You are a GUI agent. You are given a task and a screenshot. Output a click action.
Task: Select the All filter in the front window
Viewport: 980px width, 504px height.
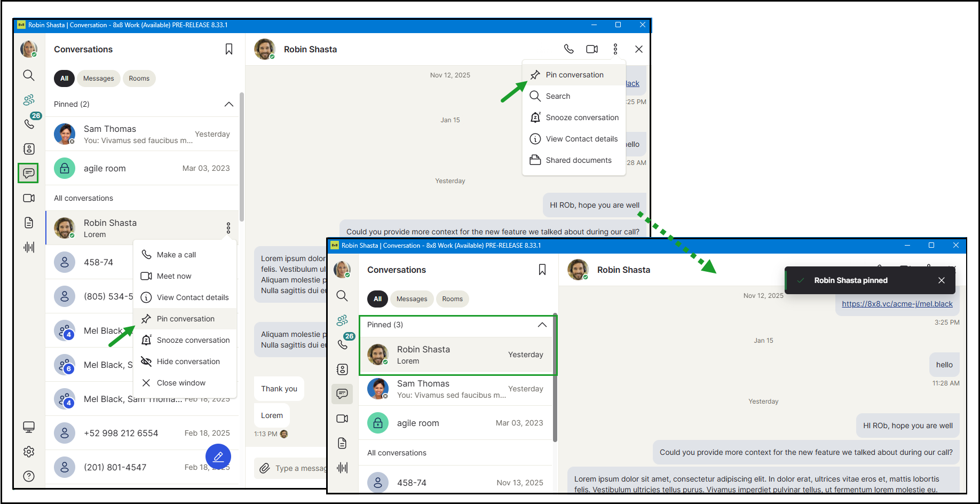[x=377, y=299]
